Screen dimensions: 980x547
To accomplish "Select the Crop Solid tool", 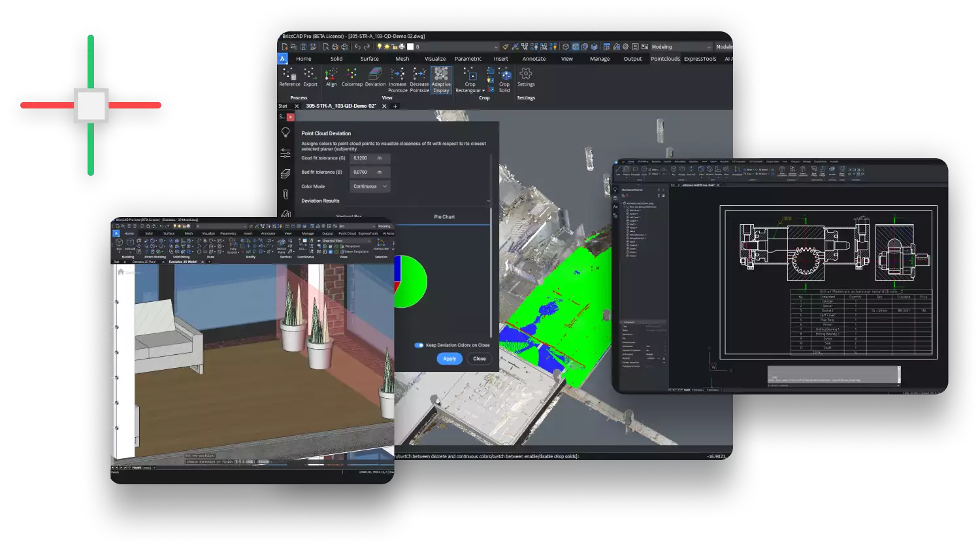I will [x=504, y=80].
